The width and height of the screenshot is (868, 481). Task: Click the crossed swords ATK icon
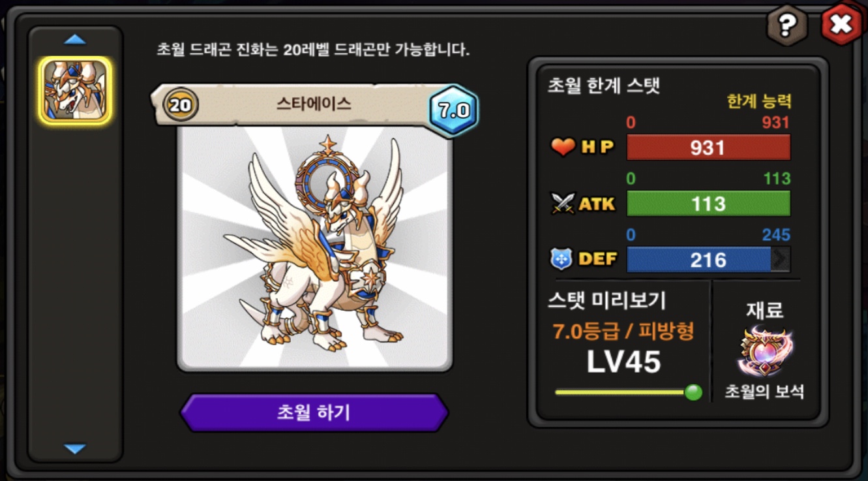pos(562,204)
